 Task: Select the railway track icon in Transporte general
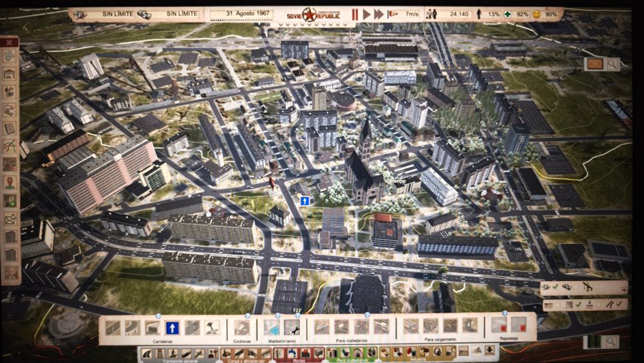tap(160, 353)
